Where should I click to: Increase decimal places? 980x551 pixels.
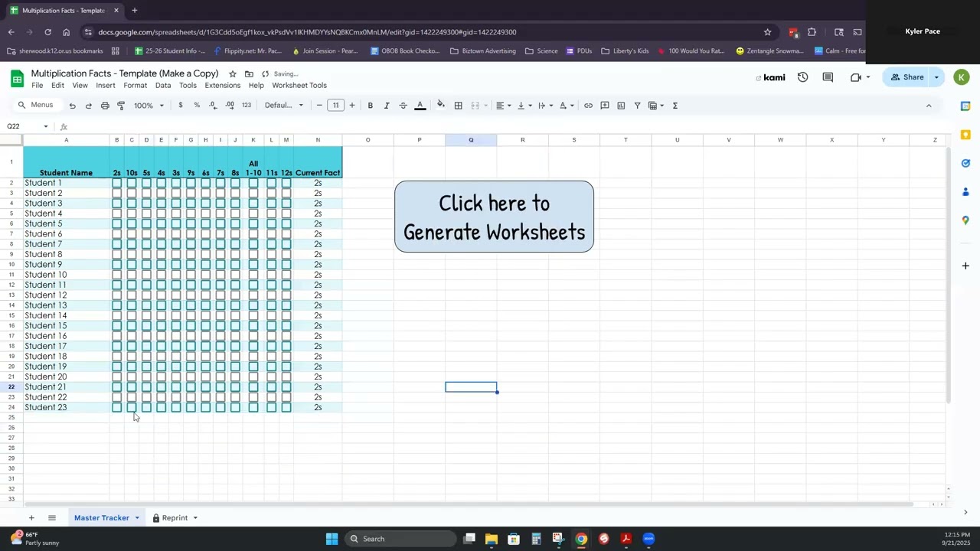230,106
